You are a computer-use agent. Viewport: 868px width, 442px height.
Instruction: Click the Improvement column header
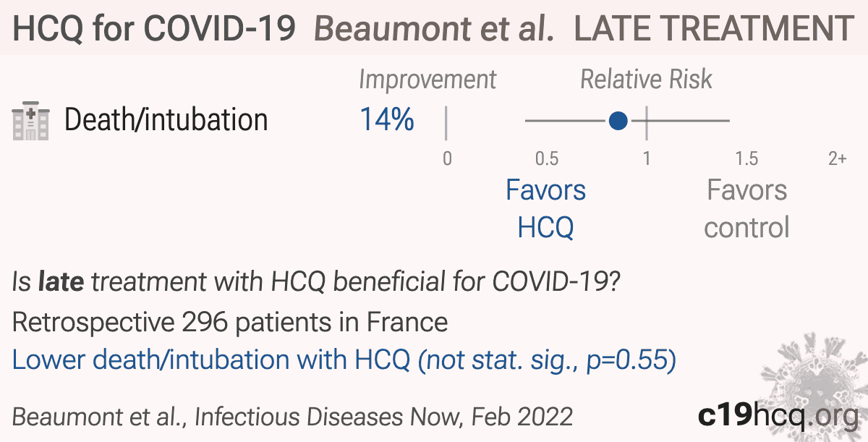click(427, 80)
